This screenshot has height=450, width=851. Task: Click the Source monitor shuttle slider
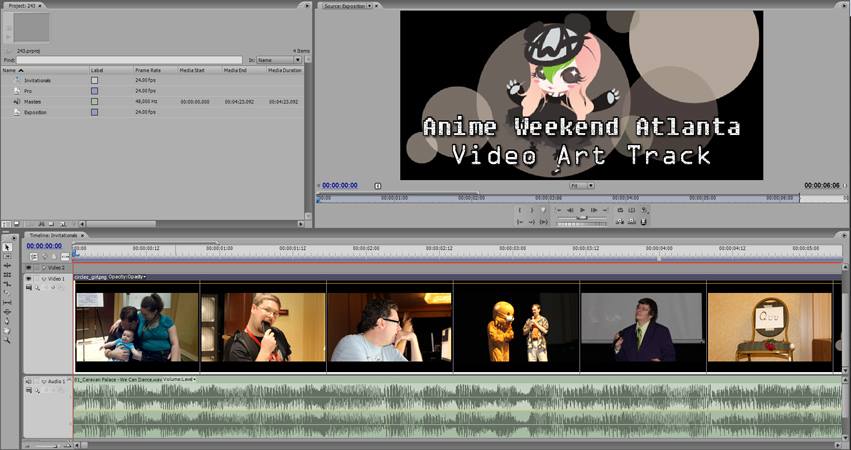click(x=582, y=218)
